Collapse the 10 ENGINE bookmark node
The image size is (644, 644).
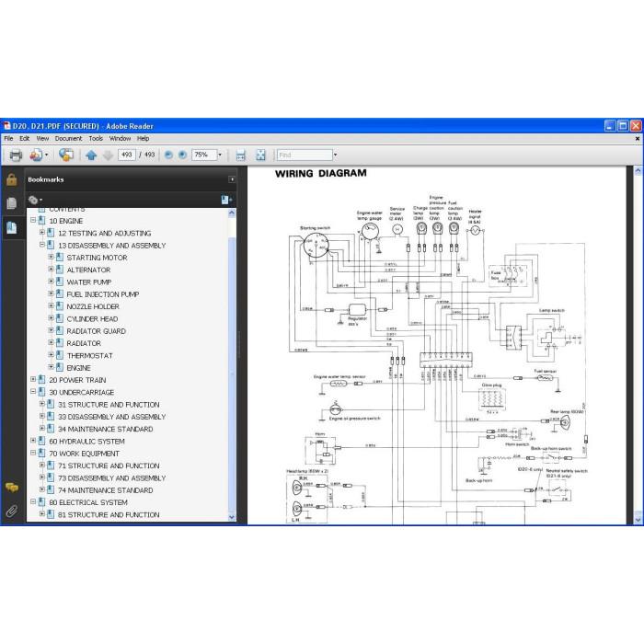coord(33,220)
